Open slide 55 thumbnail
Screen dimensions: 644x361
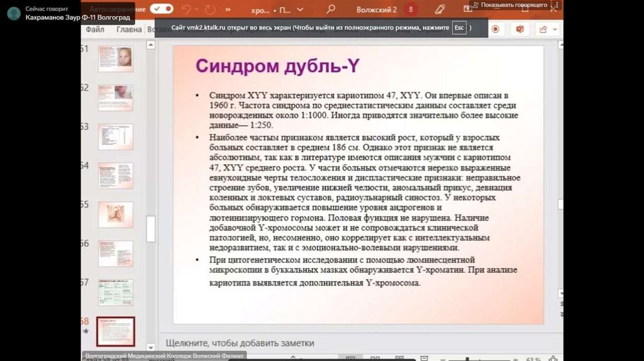pyautogui.click(x=116, y=214)
